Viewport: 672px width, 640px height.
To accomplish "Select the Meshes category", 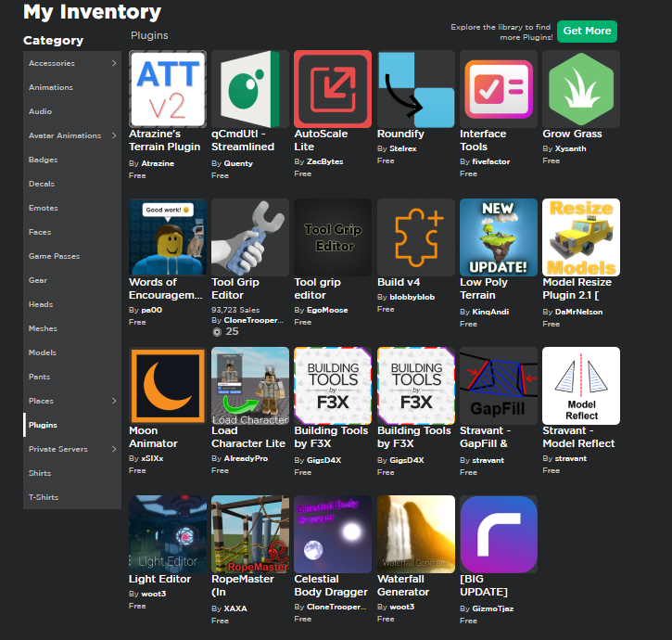I will (72, 328).
